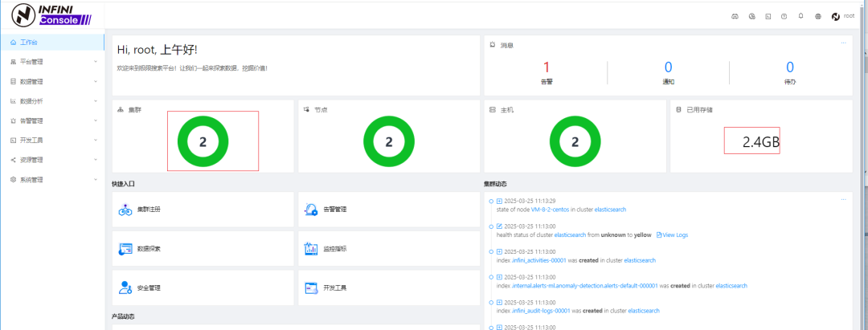Click the help question-mark icon
This screenshot has width=868, height=330.
784,17
